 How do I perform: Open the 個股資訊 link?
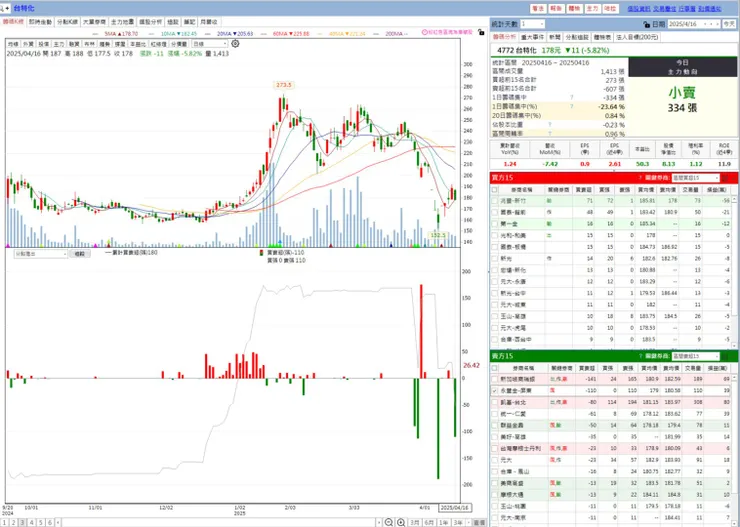click(x=639, y=8)
